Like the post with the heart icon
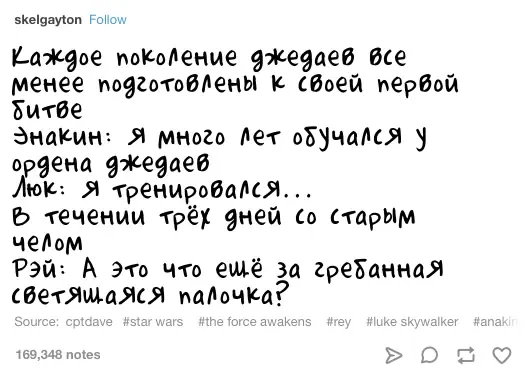 [502, 355]
